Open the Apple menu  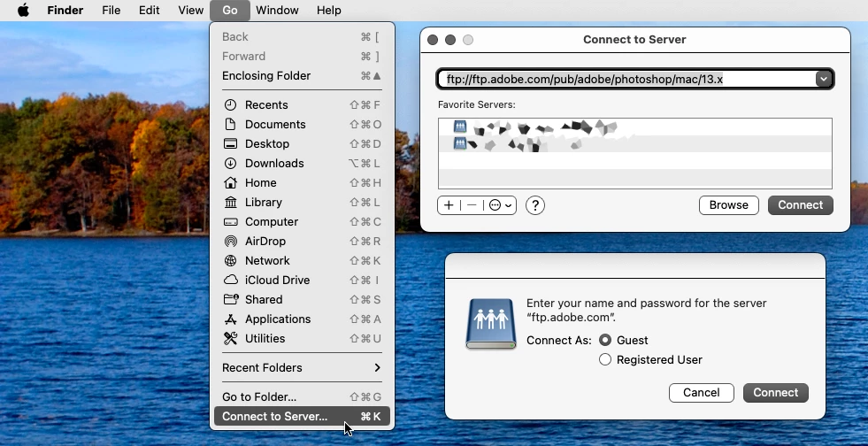(23, 10)
